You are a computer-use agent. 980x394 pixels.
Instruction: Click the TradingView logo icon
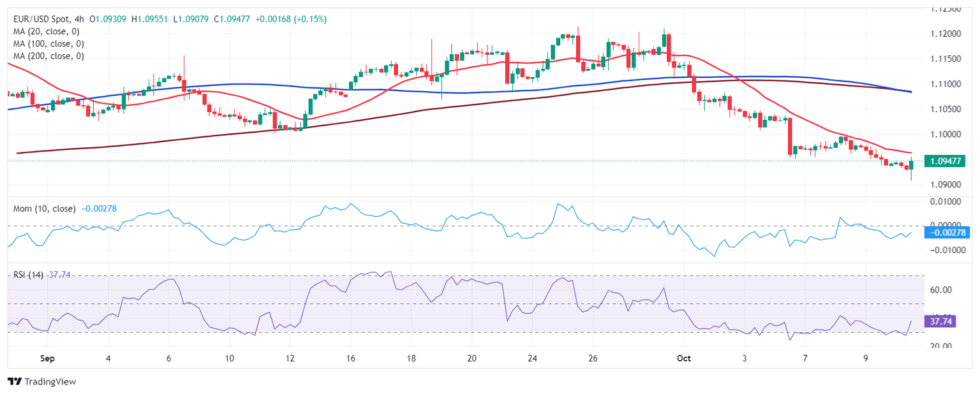tap(14, 381)
